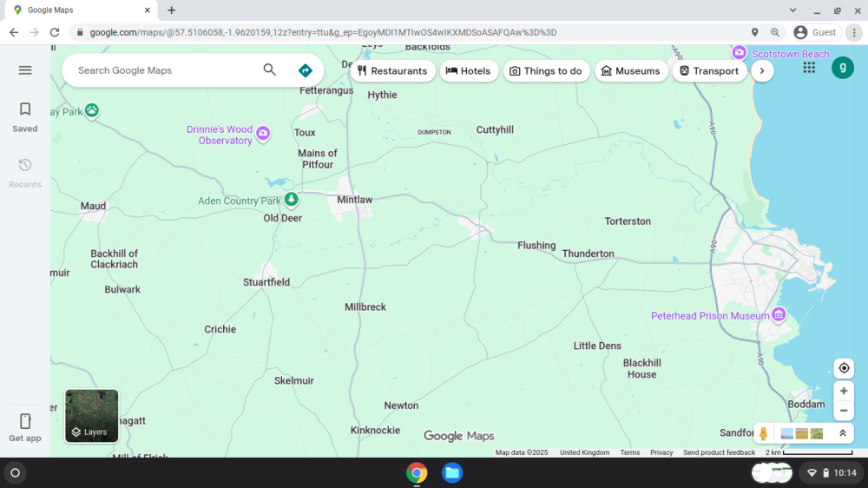Click the Aden Country Park tree pin
868x488 pixels.
[x=291, y=200]
